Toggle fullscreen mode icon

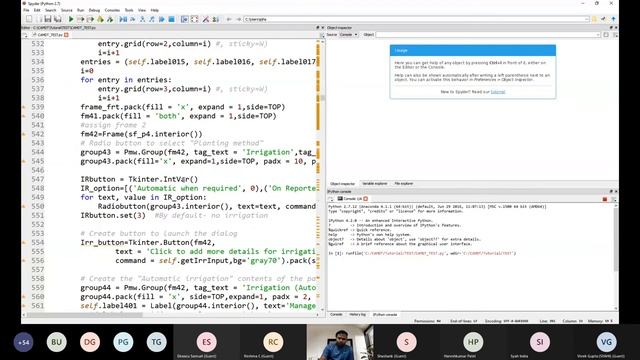coord(194,19)
